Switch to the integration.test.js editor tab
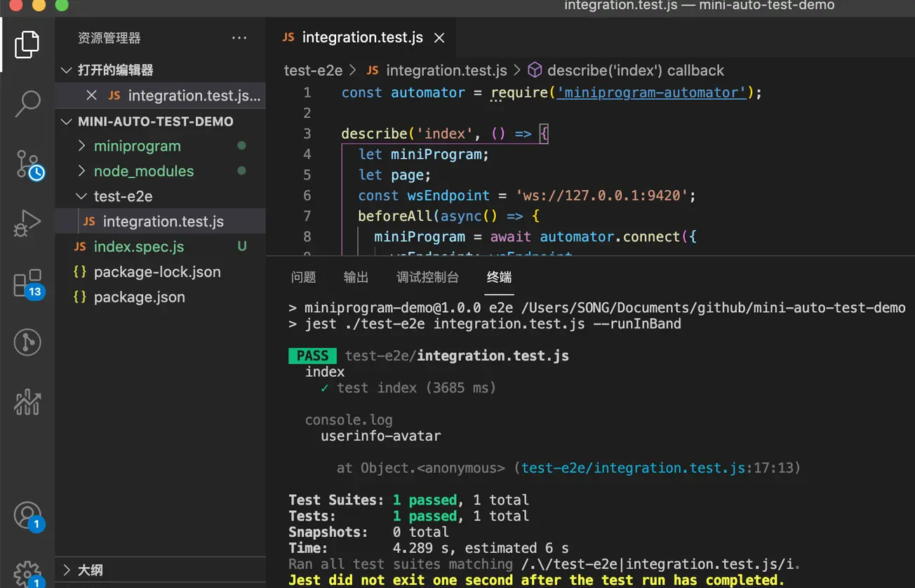This screenshot has height=588, width=915. click(x=361, y=38)
